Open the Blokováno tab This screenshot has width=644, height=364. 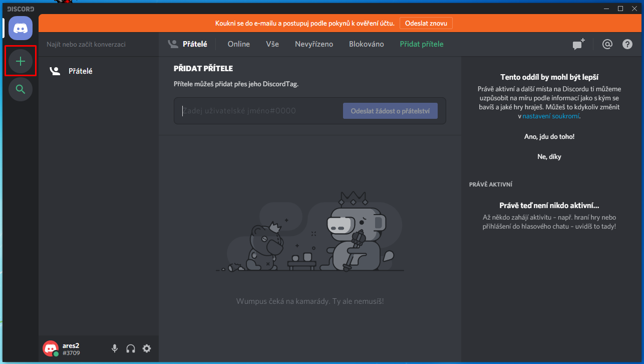pos(366,44)
